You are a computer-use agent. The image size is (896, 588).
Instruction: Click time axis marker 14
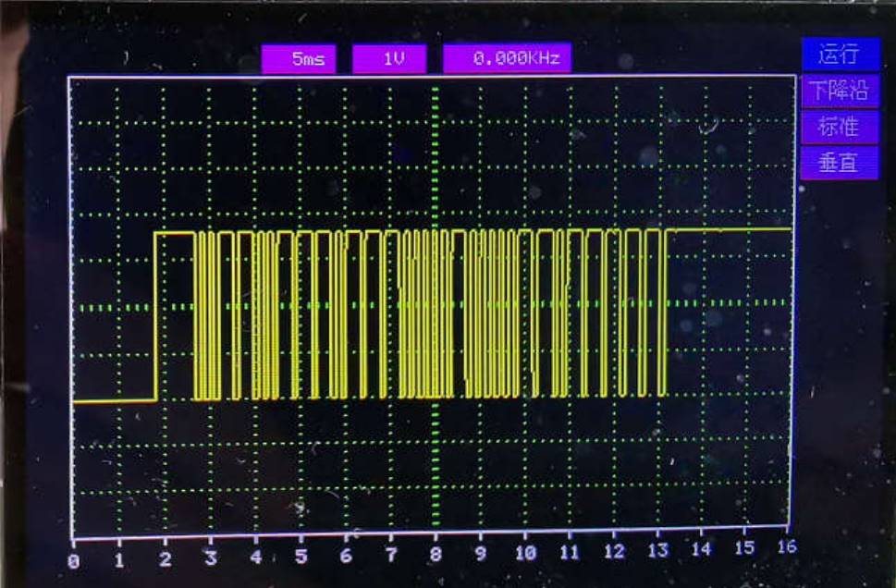[x=701, y=550]
